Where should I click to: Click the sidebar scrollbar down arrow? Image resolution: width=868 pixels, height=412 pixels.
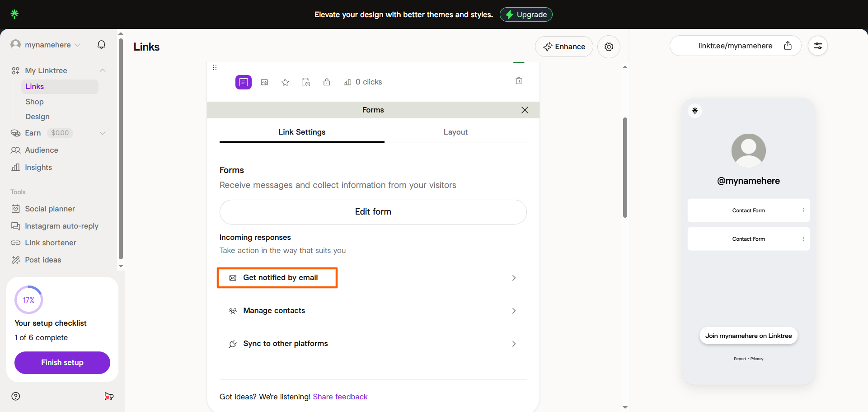[121, 266]
